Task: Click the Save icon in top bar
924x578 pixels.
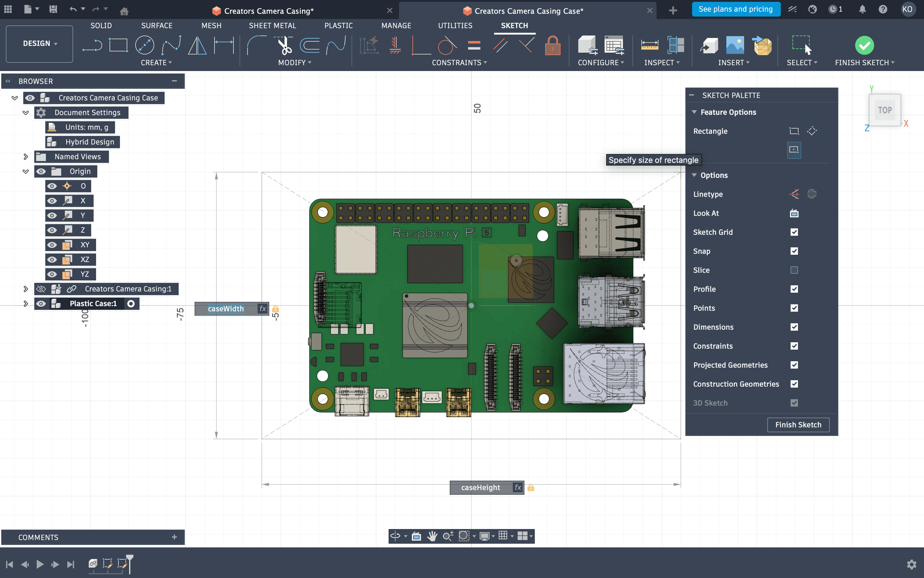Action: [54, 9]
